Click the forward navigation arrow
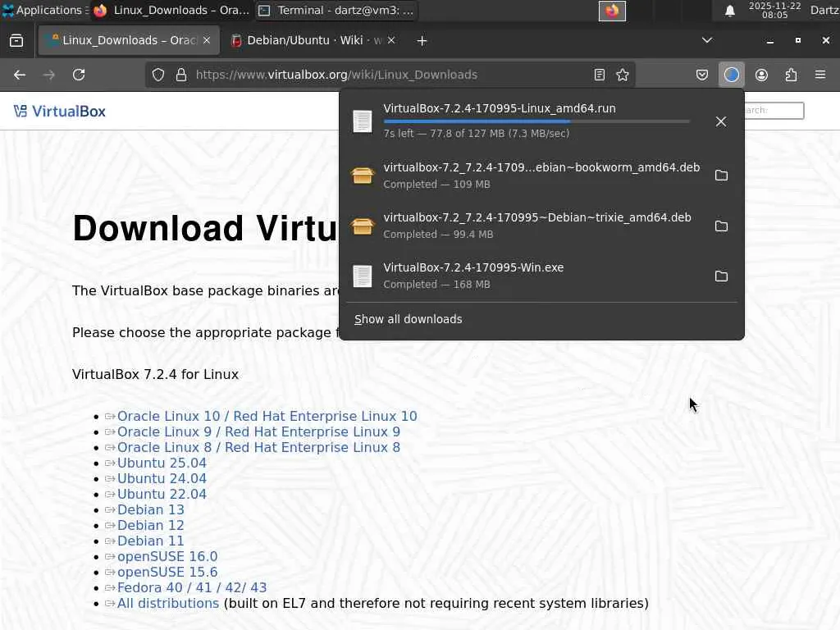Screen dimensions: 840x630 (x=48, y=75)
